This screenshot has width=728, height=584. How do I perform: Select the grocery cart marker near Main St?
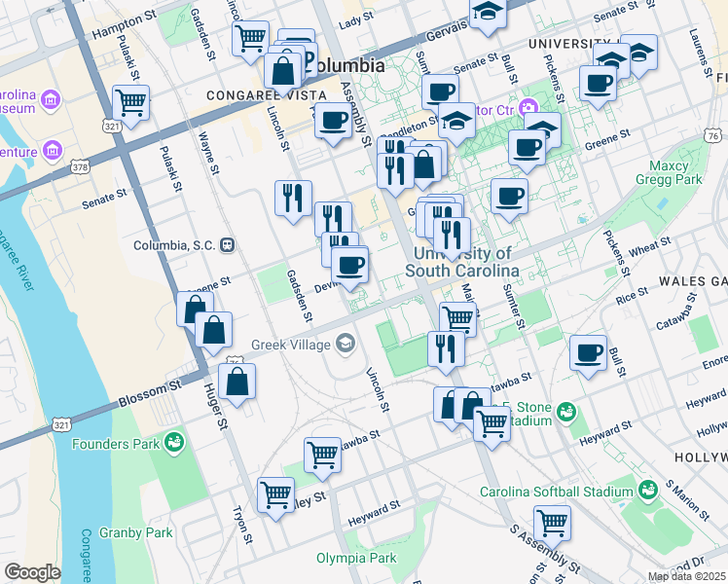(458, 318)
